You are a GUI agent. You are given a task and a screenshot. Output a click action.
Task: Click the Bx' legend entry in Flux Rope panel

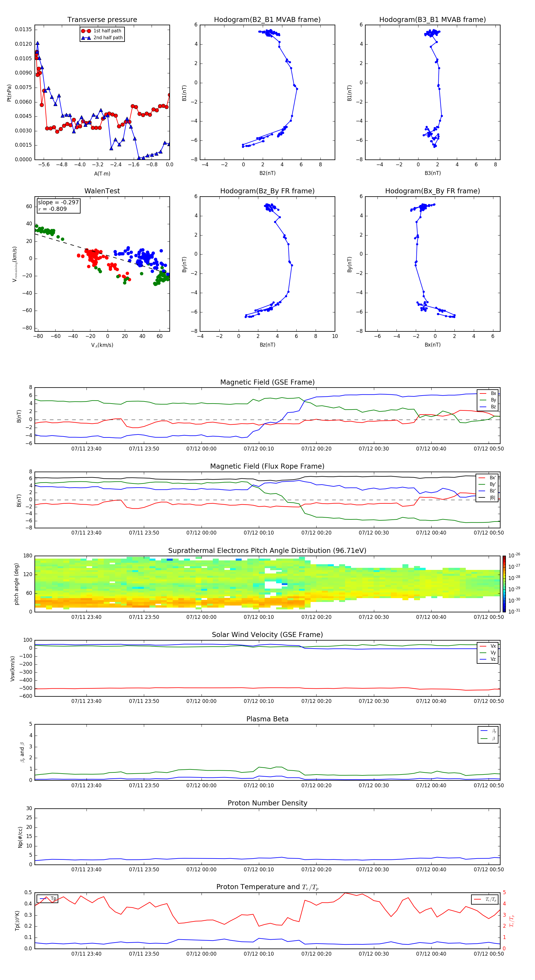point(487,478)
